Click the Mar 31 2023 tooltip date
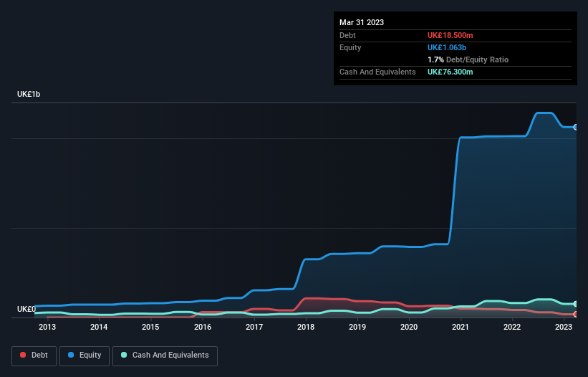Screen dimensions: 588x377 [362, 22]
